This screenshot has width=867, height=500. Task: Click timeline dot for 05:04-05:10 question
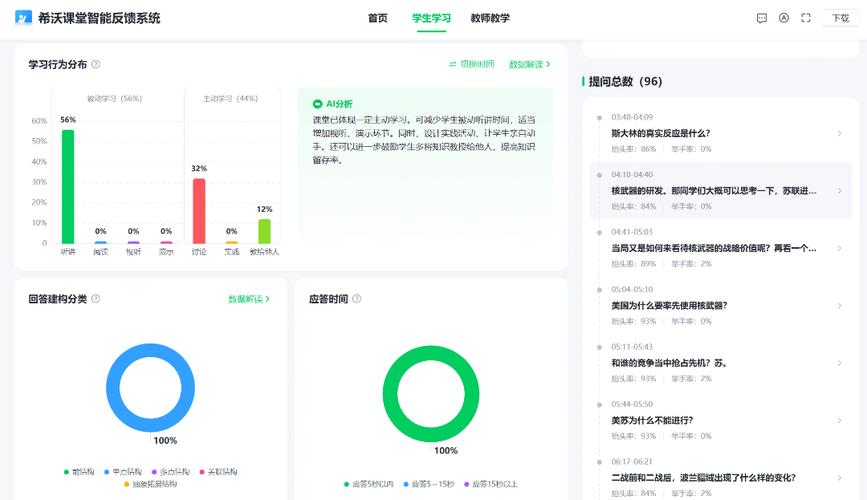(x=599, y=290)
